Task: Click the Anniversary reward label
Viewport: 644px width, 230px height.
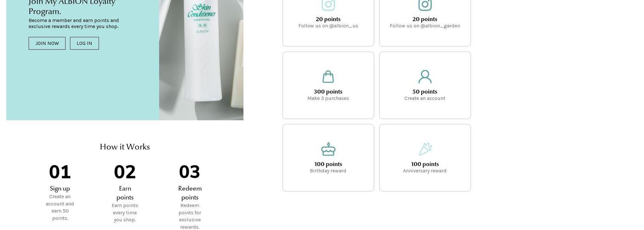Action: [x=425, y=171]
